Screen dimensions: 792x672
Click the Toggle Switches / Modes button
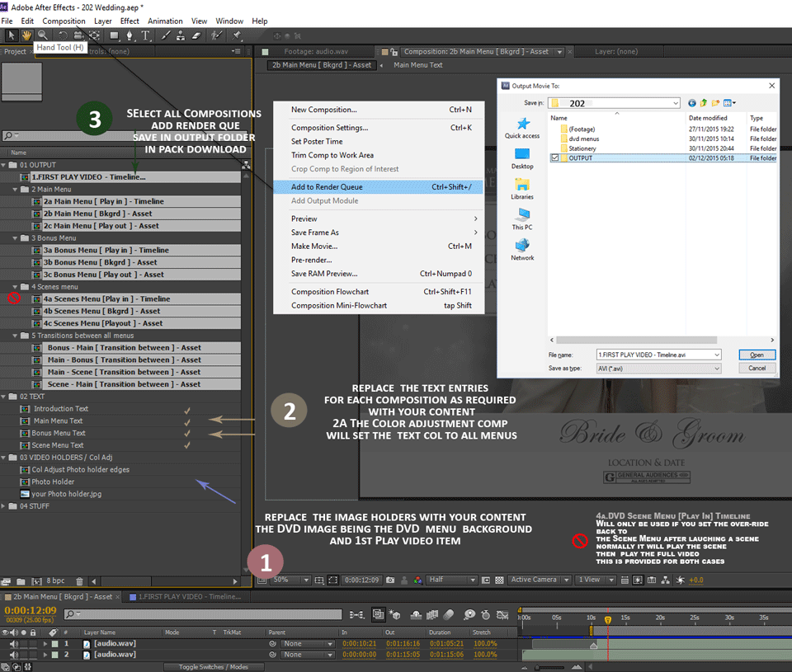click(x=214, y=666)
